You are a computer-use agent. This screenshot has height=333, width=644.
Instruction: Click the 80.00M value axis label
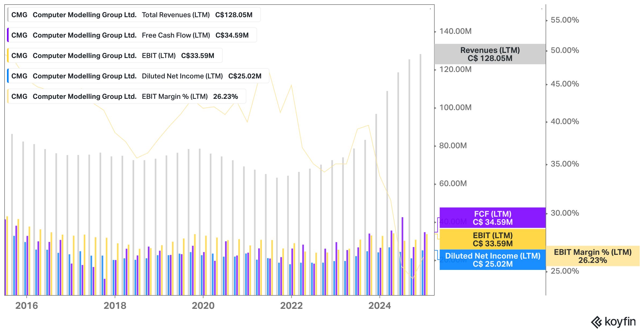click(x=453, y=146)
